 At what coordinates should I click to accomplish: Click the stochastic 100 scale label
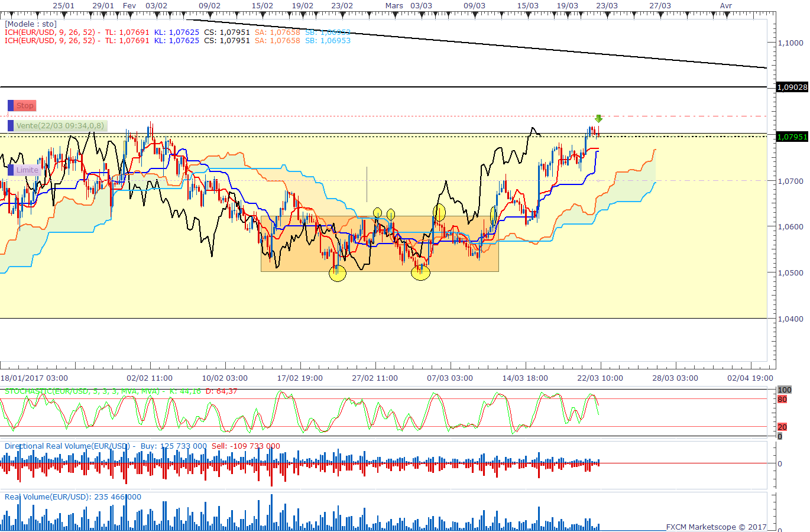(x=784, y=390)
